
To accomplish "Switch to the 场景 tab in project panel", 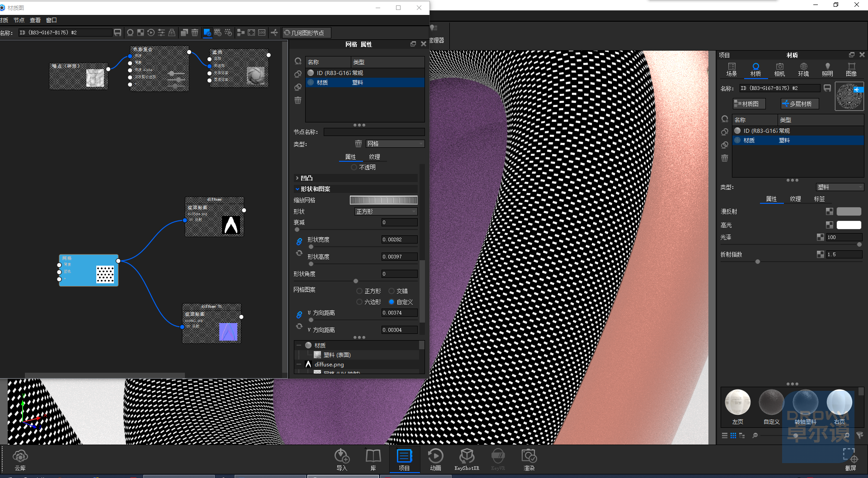I will click(731, 70).
